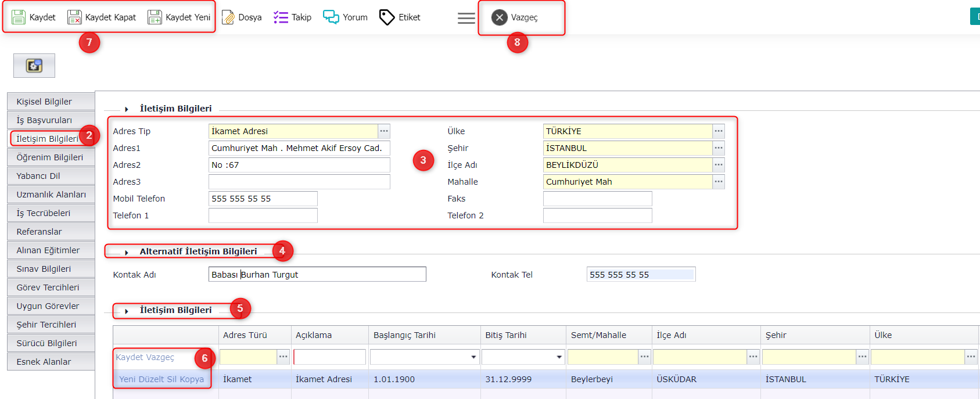Open the Etiket tag tool
Screen dimensions: 980x399
click(x=400, y=17)
